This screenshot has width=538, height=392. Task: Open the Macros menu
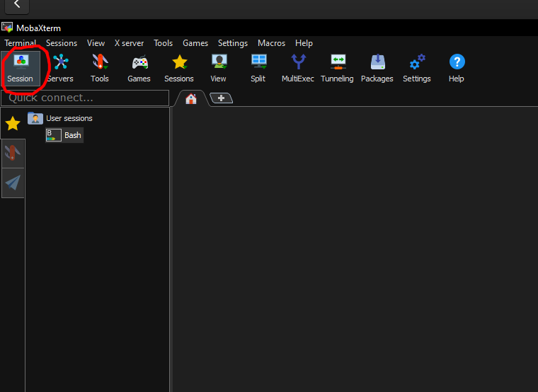point(271,43)
